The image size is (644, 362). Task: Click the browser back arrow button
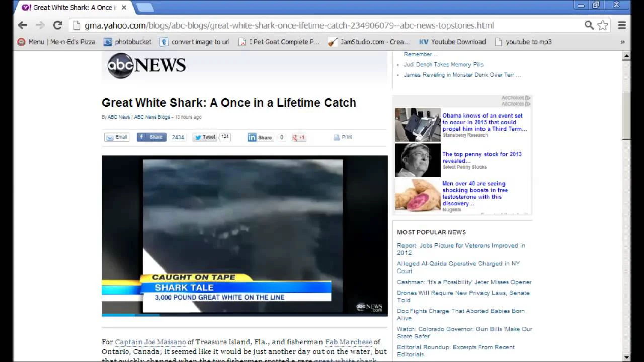point(22,25)
